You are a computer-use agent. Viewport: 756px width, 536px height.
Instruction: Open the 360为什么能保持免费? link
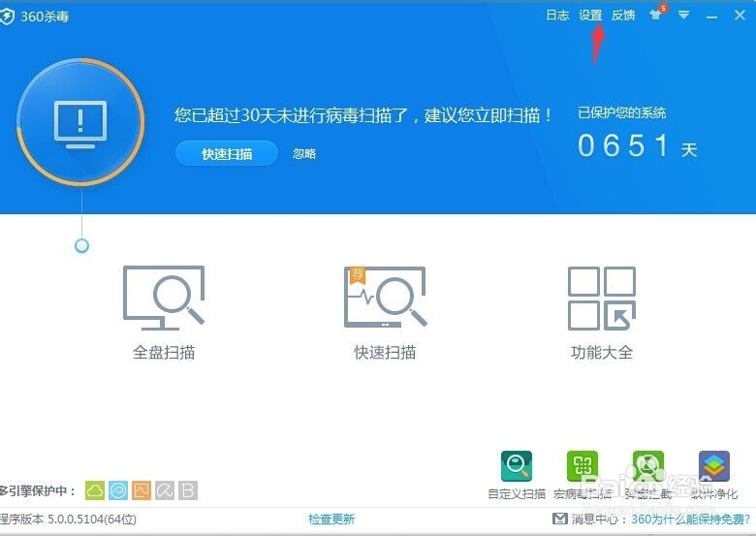(x=691, y=520)
